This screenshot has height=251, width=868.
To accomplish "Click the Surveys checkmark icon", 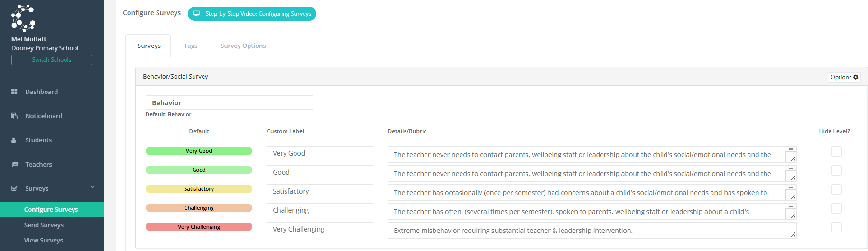I will pyautogui.click(x=14, y=188).
